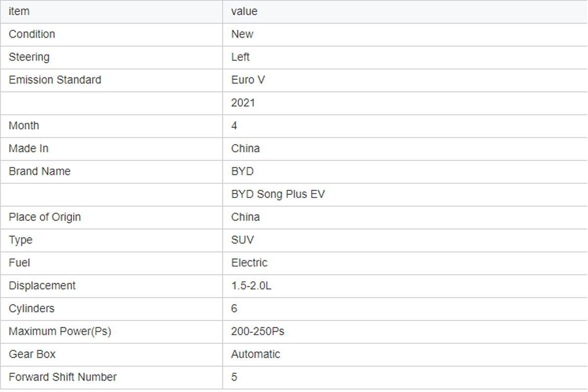Select the 'Steering' row label

(x=29, y=57)
